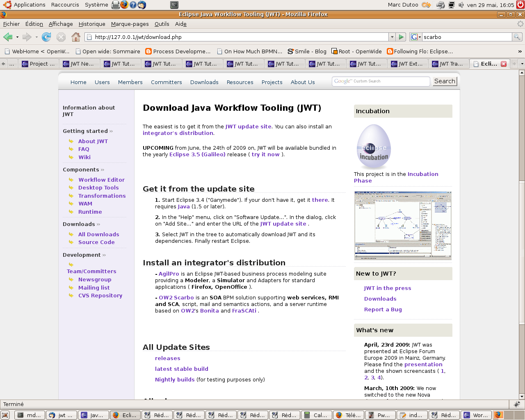Close the active Ecli... tab

pyautogui.click(x=504, y=64)
